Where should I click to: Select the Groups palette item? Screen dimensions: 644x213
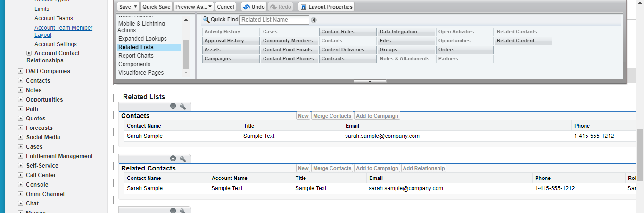click(406, 50)
